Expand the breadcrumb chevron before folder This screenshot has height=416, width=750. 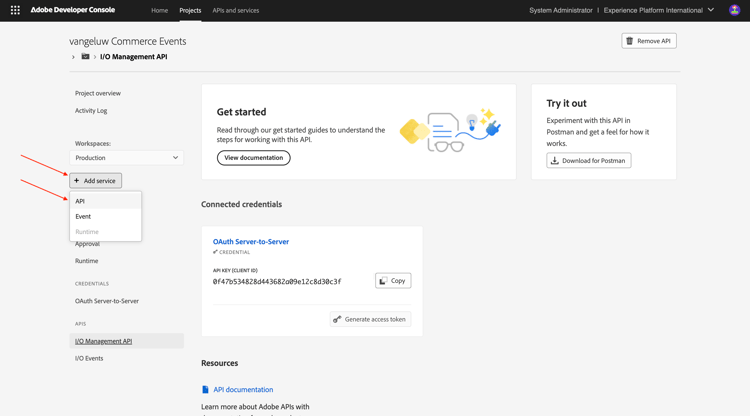73,57
